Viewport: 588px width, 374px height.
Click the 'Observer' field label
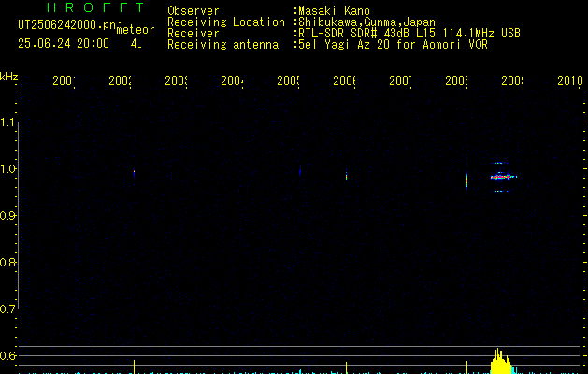194,11
